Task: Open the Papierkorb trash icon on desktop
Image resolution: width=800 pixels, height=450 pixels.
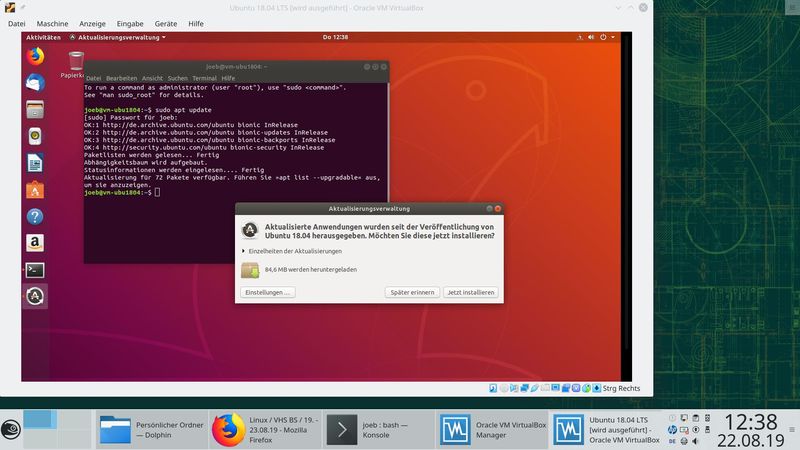Action: tap(76, 64)
